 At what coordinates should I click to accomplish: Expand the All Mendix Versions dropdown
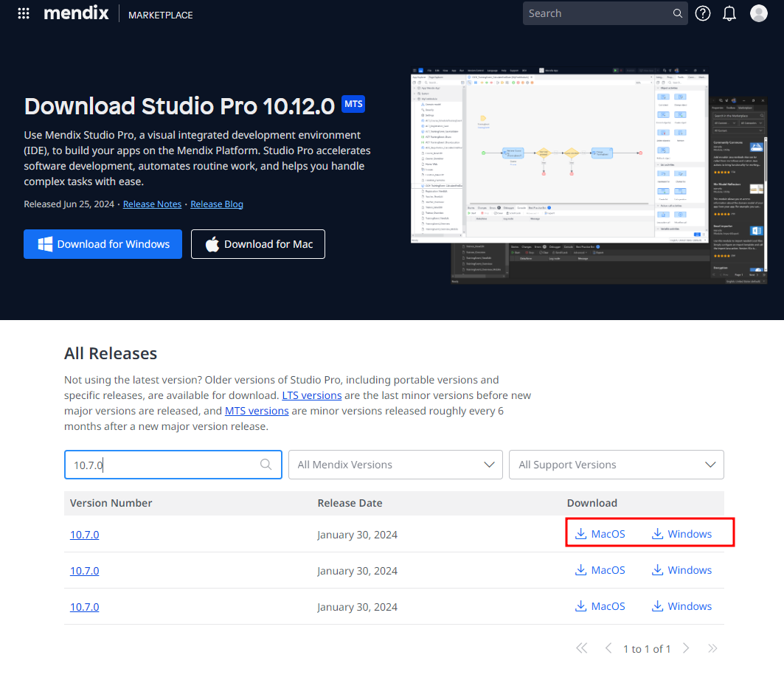[x=395, y=465]
